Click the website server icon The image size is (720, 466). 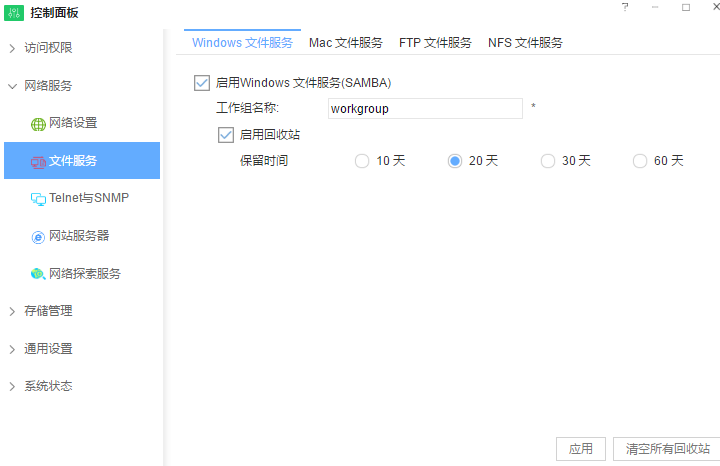pos(38,237)
